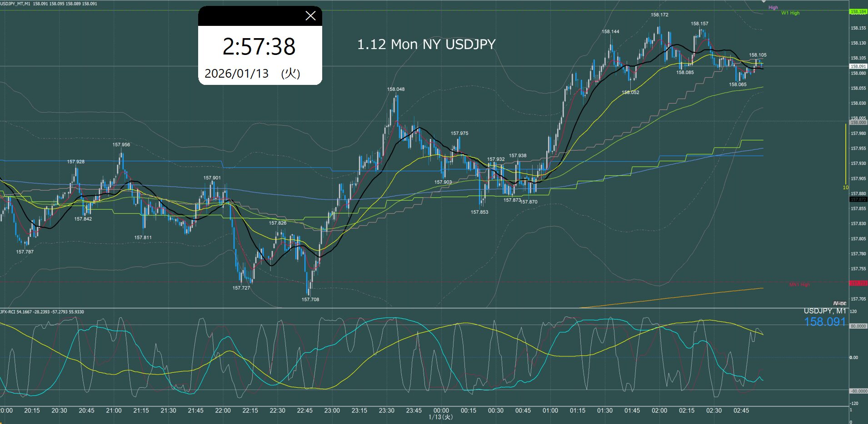Click the 158.172 swing high label
This screenshot has height=424, width=868.
pos(659,15)
